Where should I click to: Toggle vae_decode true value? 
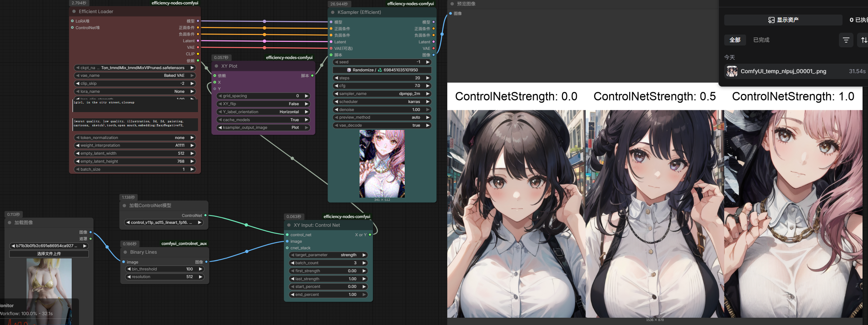coord(382,126)
